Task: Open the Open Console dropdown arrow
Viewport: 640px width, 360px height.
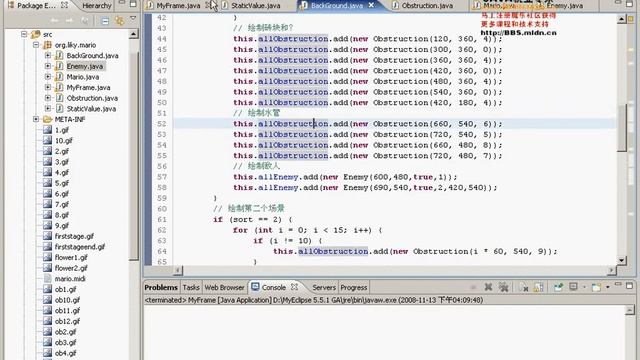Action: click(x=608, y=287)
